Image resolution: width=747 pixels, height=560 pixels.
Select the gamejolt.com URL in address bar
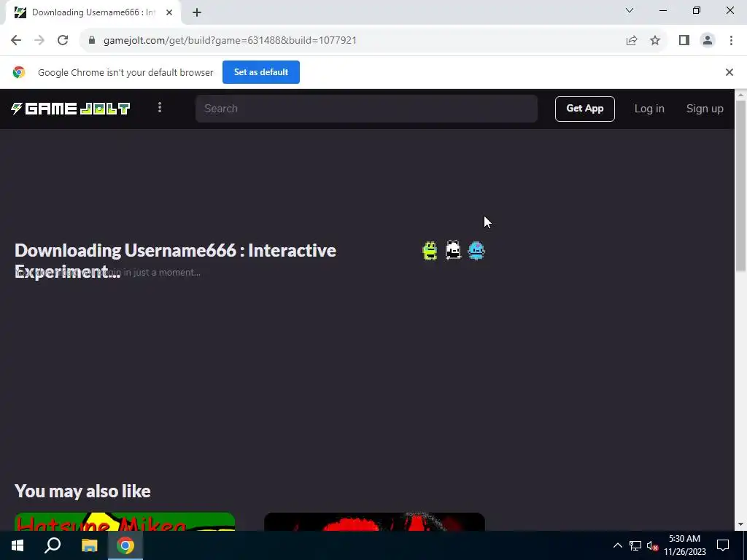230,41
